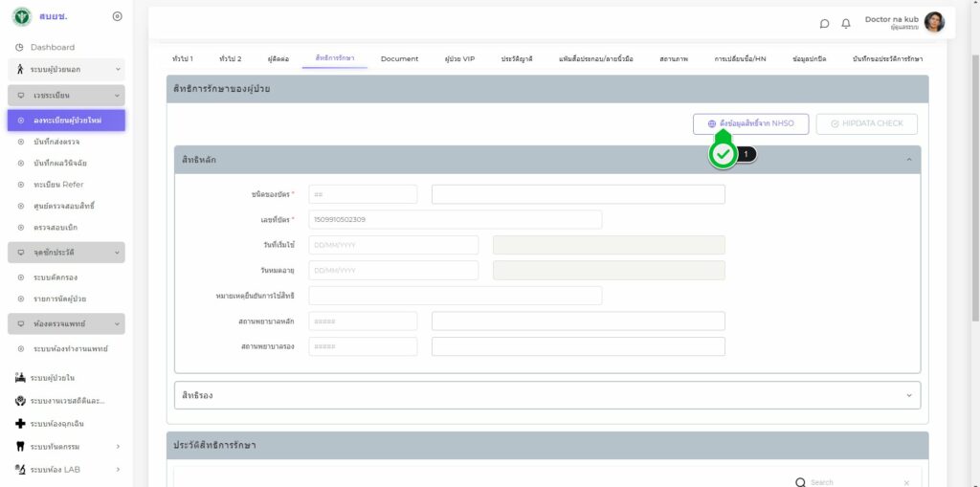The image size is (980, 487).
Task: Click the search magnifier icon in history section
Action: point(800,482)
